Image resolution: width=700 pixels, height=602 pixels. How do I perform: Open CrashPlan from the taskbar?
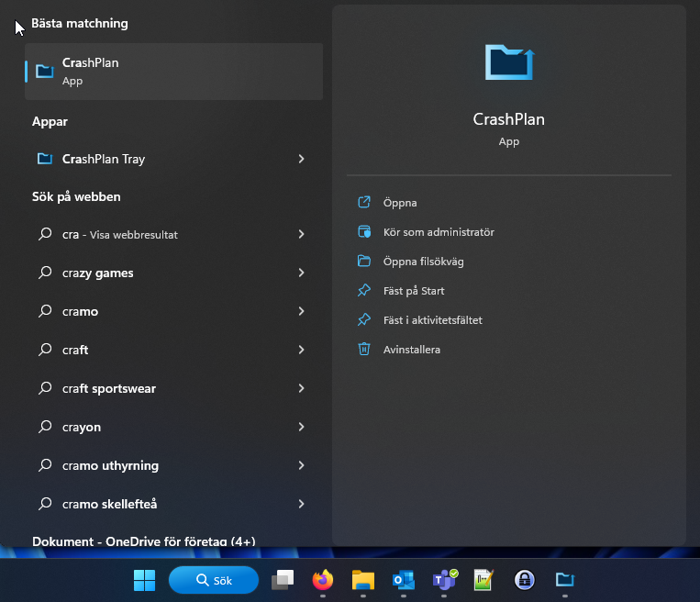pos(565,580)
